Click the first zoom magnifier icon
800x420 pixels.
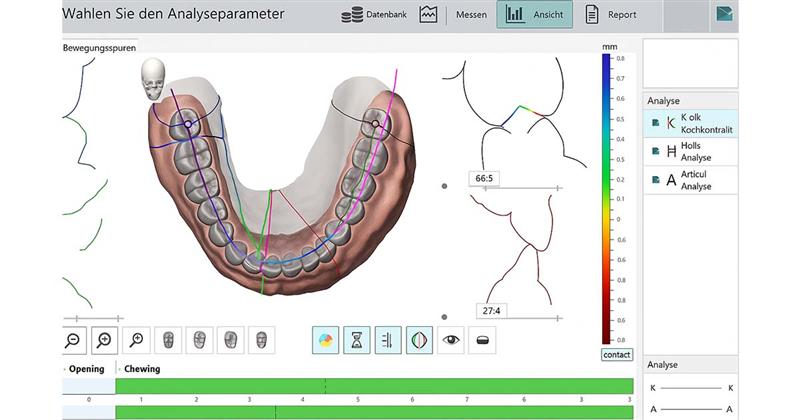tap(73, 340)
